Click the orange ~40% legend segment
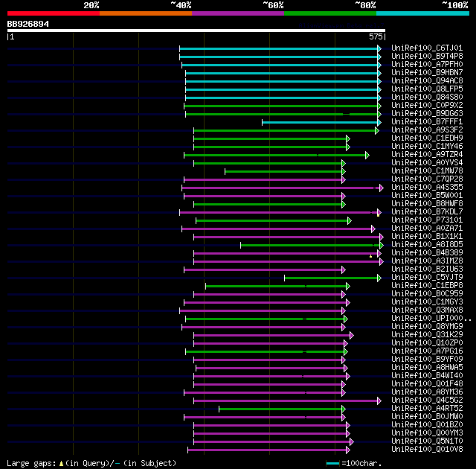The image size is (476, 469). [x=146, y=13]
